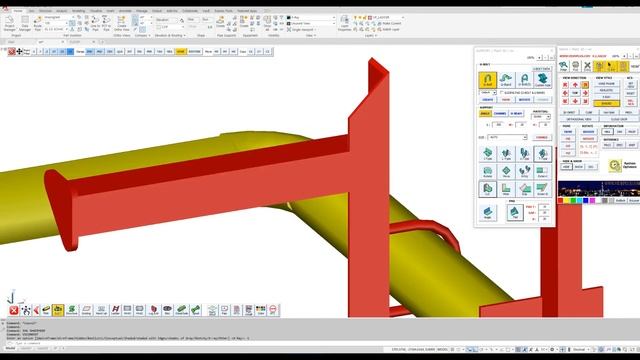Open the Unsaved View dropdown in ribbon
640x360 pixels.
(311, 24)
